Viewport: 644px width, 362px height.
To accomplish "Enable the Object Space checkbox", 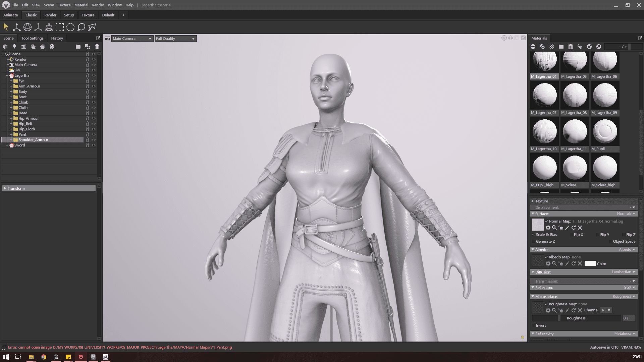I will [610, 241].
